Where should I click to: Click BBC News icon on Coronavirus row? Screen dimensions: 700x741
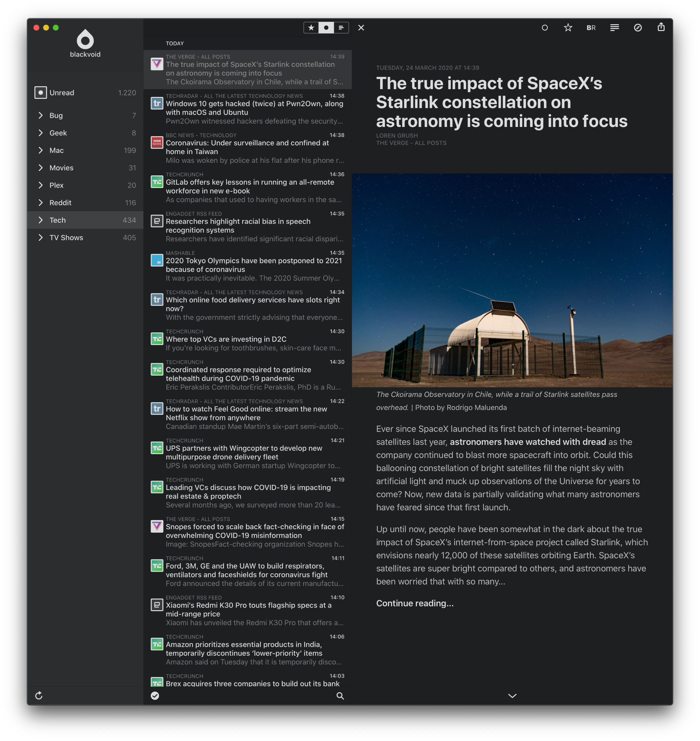click(157, 142)
